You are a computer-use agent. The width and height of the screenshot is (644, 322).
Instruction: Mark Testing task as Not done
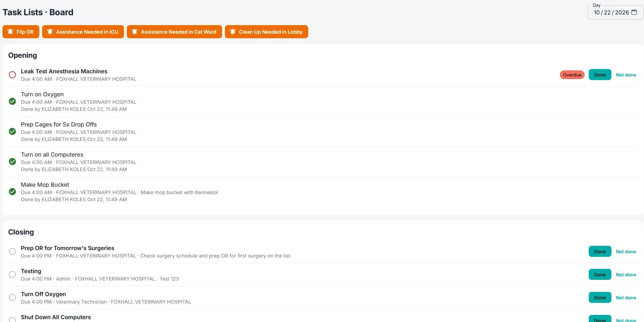tap(626, 275)
